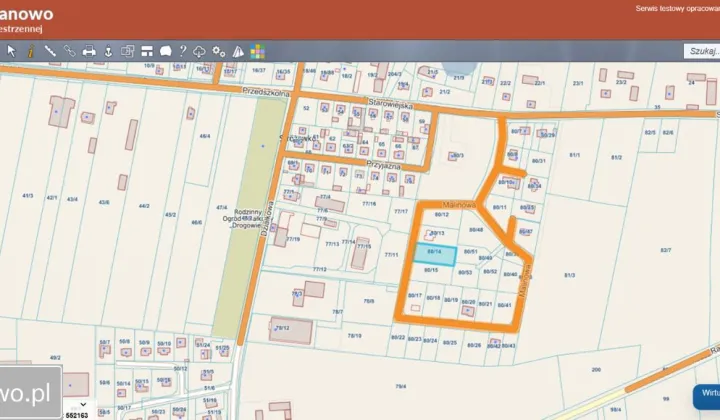
Task: Click the cloud download icon
Action: (199, 51)
